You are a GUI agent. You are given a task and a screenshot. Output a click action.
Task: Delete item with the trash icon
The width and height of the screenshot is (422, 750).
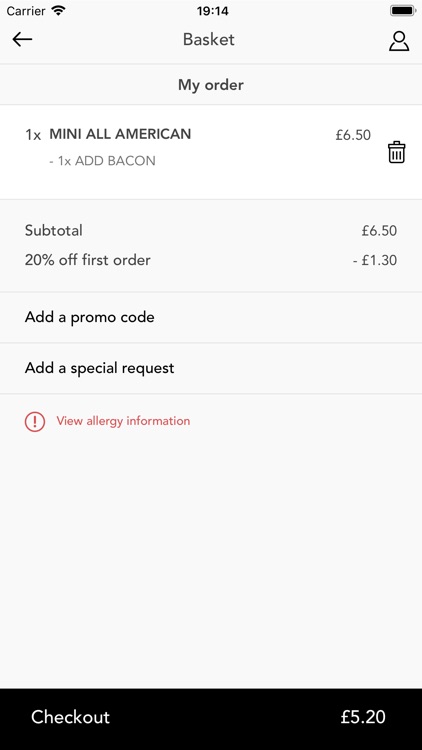396,152
